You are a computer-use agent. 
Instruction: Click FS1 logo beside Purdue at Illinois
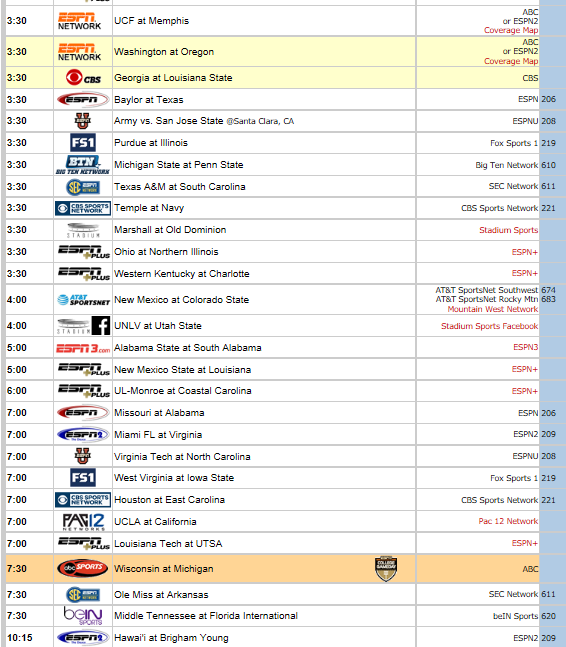click(x=83, y=143)
